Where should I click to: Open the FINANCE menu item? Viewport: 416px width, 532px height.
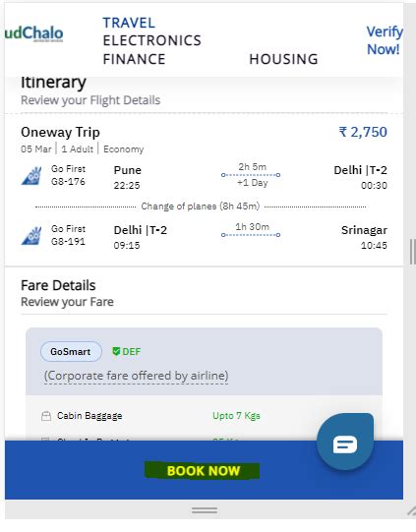click(134, 59)
